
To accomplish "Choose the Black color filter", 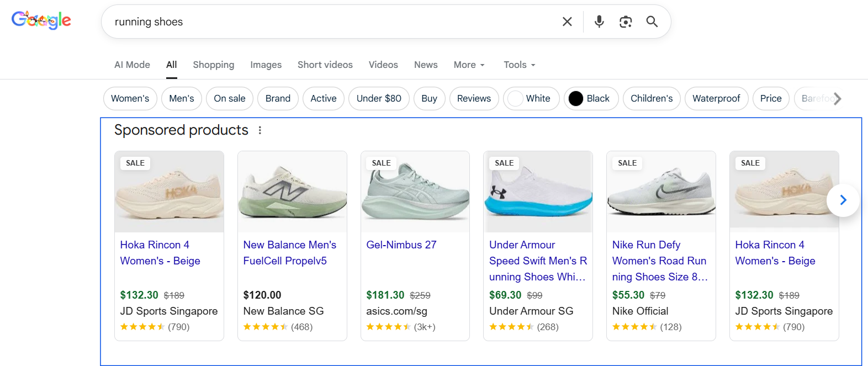I will click(x=591, y=98).
